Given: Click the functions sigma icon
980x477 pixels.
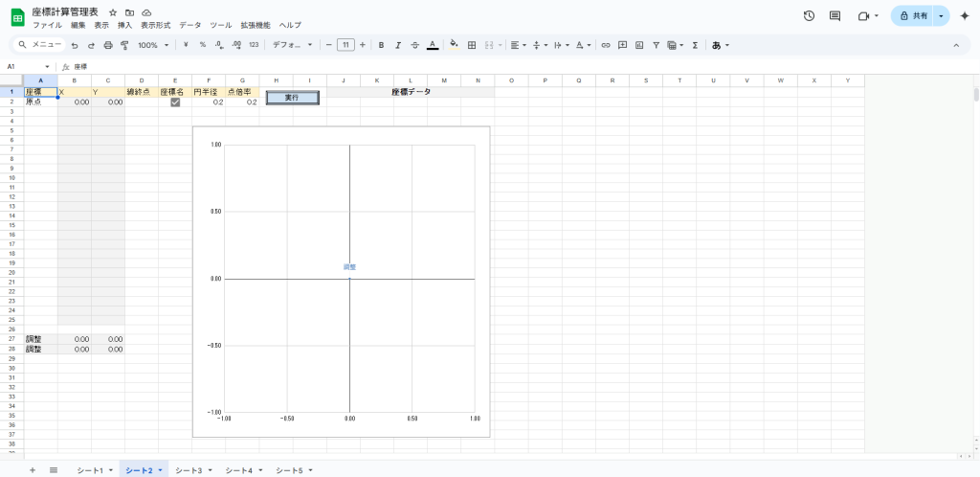Looking at the screenshot, I should pyautogui.click(x=695, y=45).
